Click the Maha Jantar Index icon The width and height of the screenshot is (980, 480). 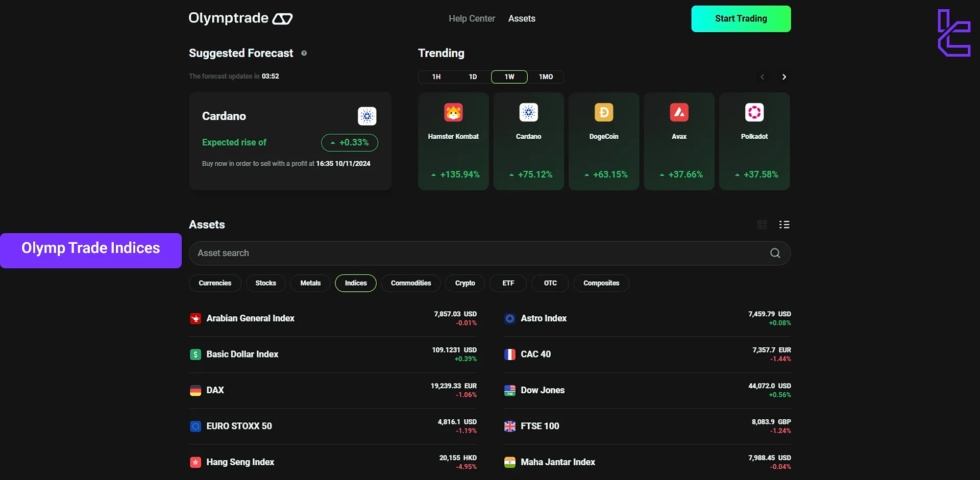pos(510,463)
